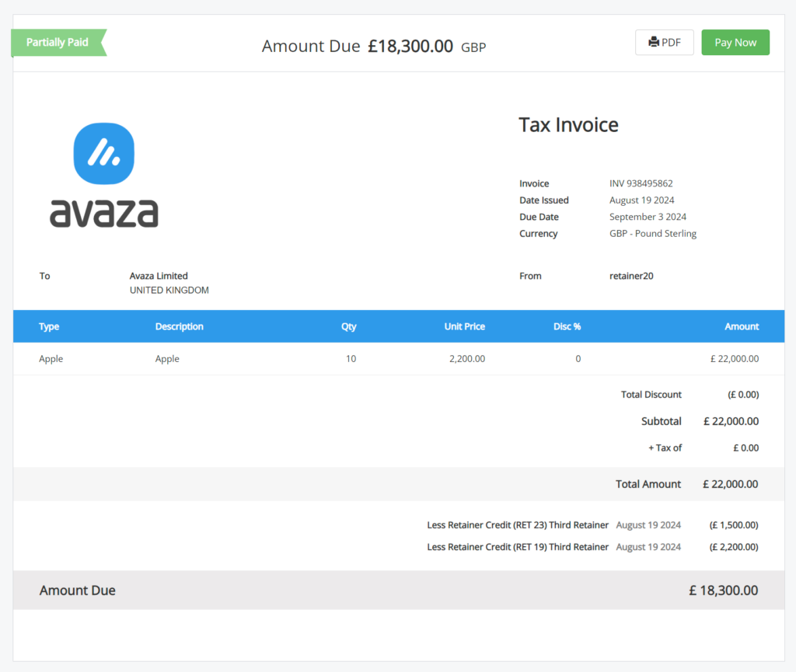Click + Tax of value £ 0.00

coord(745,447)
